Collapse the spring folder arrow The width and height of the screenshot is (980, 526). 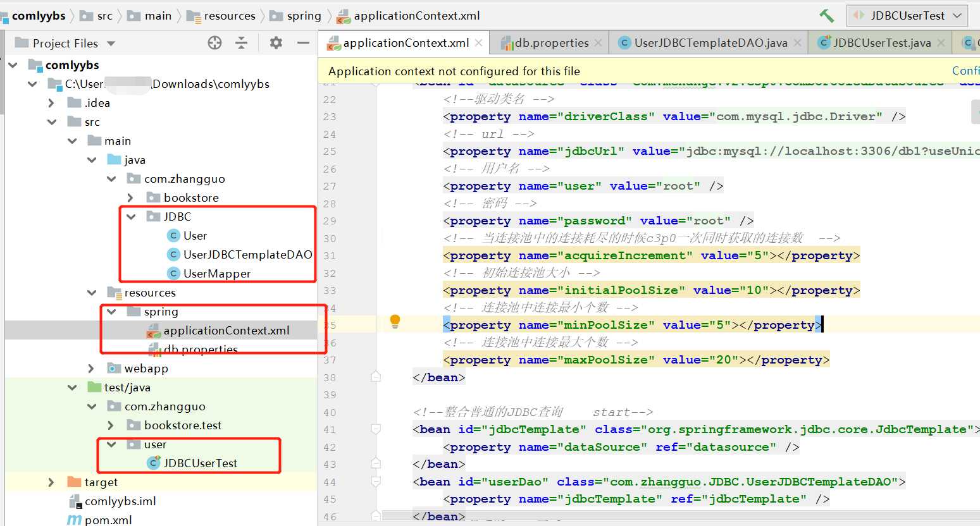click(x=112, y=312)
